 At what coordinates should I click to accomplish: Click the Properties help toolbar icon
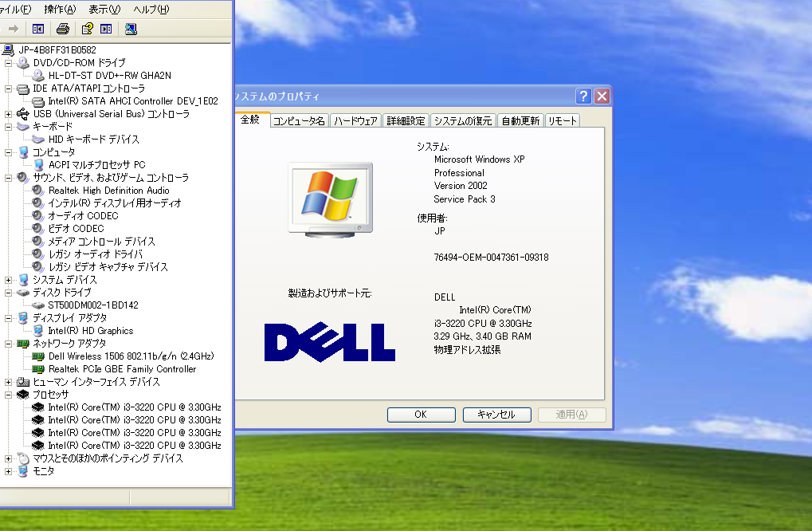click(87, 29)
